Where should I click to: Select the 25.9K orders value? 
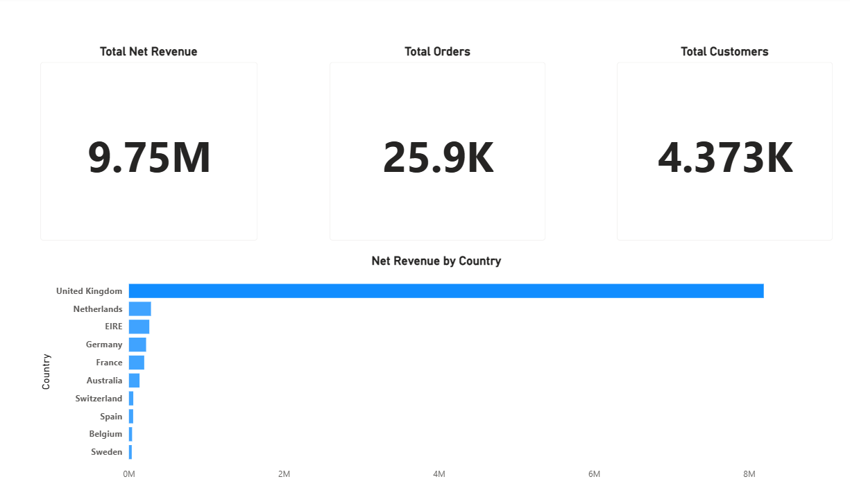(x=437, y=158)
